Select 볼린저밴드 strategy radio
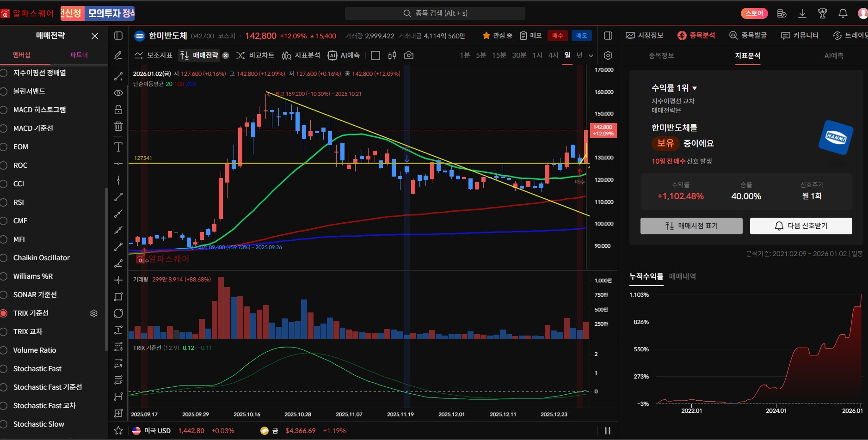The width and height of the screenshot is (868, 440). pos(4,92)
